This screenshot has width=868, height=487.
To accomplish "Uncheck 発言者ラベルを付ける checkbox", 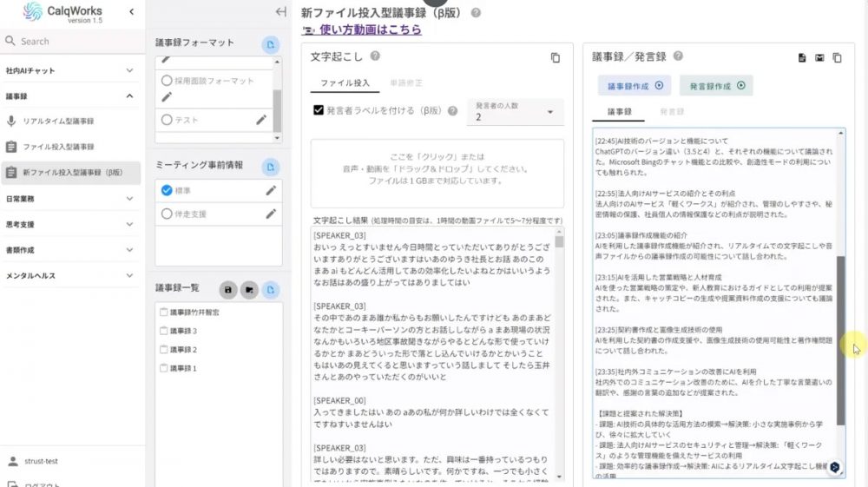I will point(319,110).
